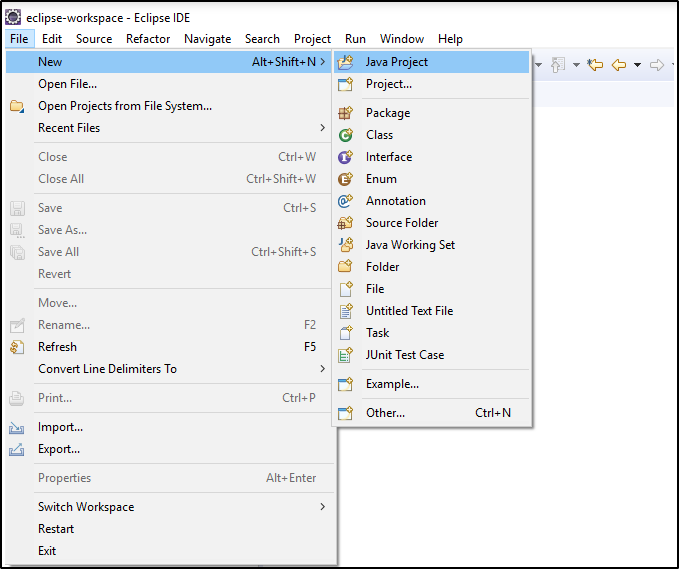
Task: Expand Convert Line Delimiters To submenu arrow
Action: [323, 369]
